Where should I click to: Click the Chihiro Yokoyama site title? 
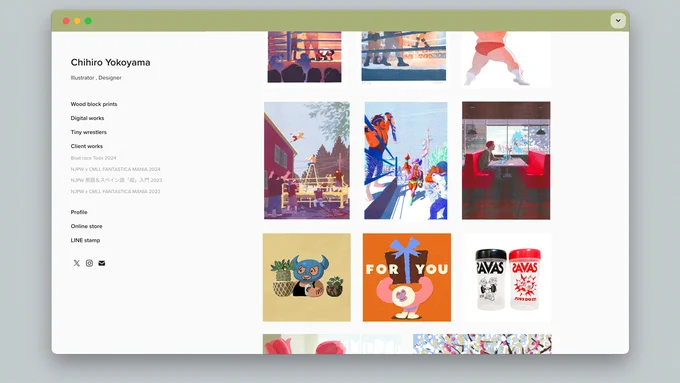pos(110,62)
